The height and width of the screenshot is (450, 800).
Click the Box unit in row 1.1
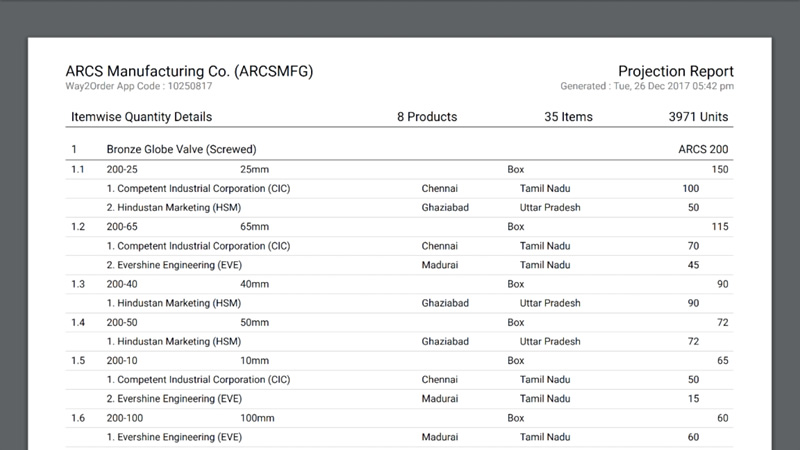[516, 169]
